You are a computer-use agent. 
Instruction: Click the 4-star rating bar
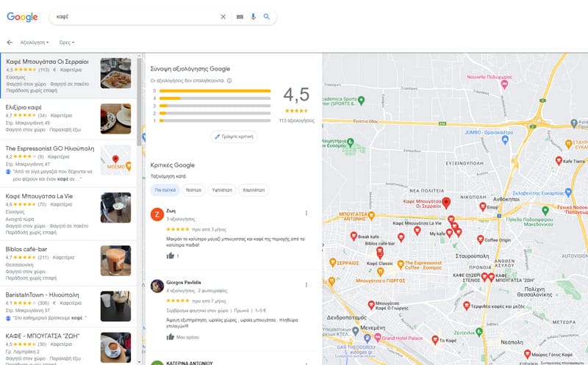215,98
